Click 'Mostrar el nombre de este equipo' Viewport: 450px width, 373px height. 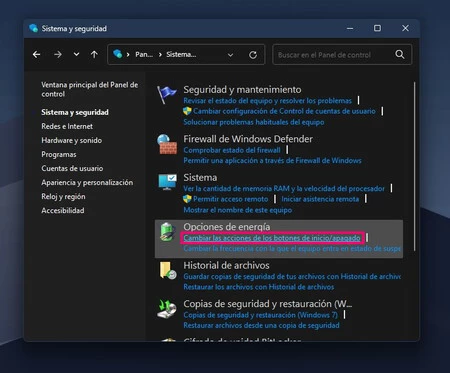point(238,210)
